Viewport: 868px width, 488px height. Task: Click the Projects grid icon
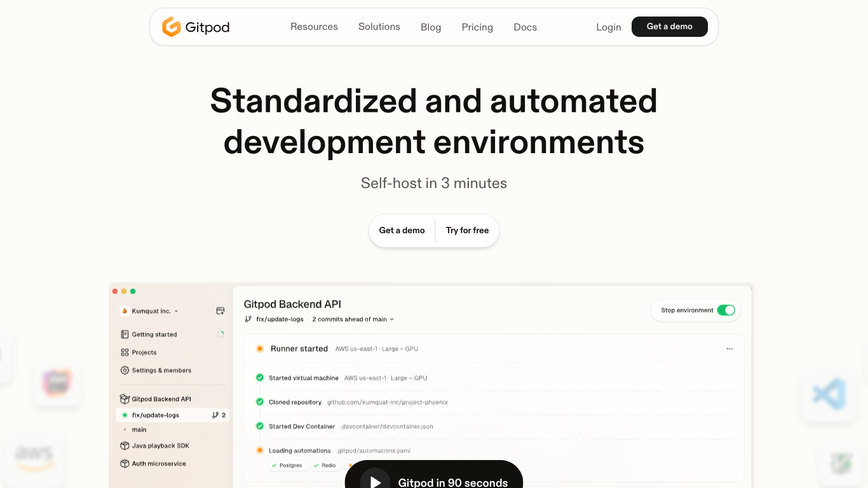125,352
